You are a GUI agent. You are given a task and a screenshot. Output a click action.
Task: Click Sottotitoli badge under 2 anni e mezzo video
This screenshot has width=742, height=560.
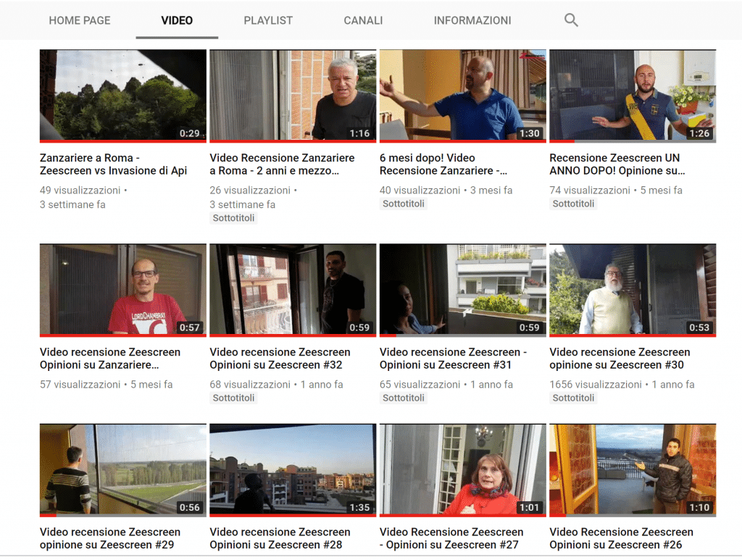pos(234,218)
